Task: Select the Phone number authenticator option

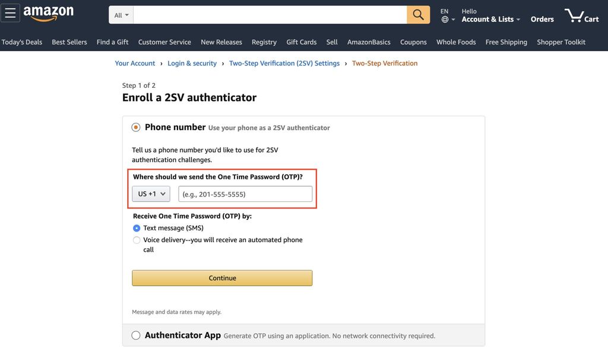Action: [135, 126]
